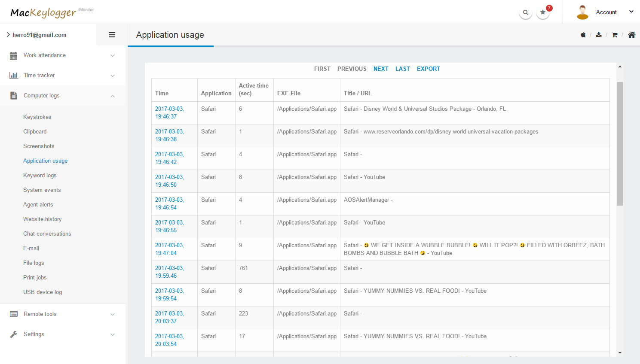Open the 2017-03-03, 19:46:37 entry
This screenshot has width=640, height=364.
tap(169, 112)
